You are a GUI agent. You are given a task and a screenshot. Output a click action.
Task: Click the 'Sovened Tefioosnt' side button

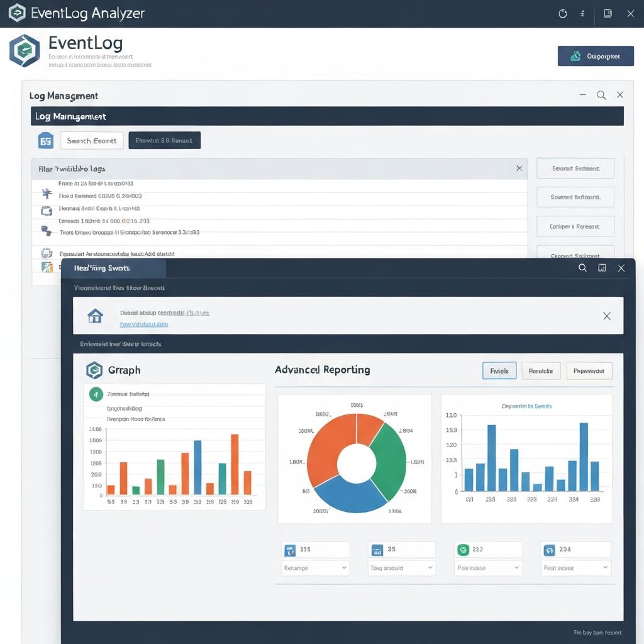(x=575, y=197)
